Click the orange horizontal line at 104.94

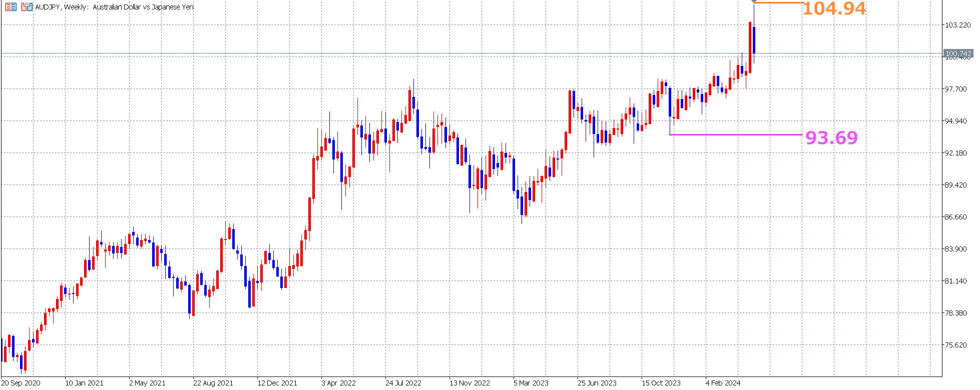(778, 3)
